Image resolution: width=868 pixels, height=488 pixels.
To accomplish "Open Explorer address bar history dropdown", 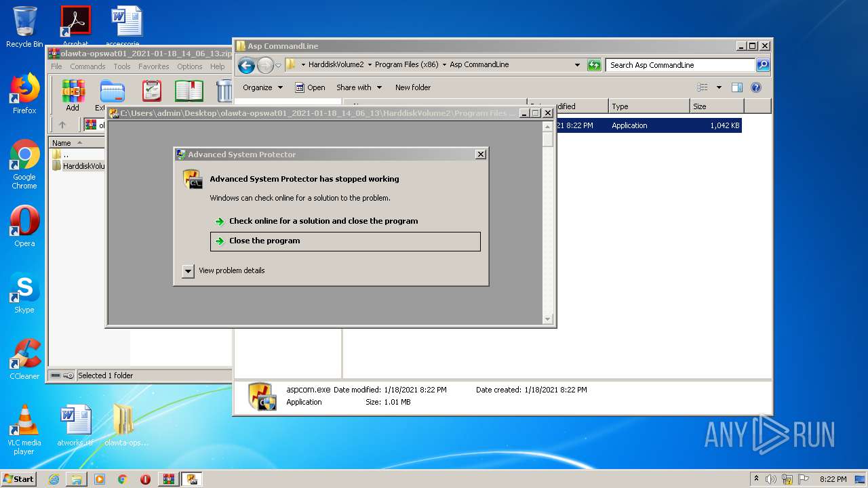I will coord(577,65).
